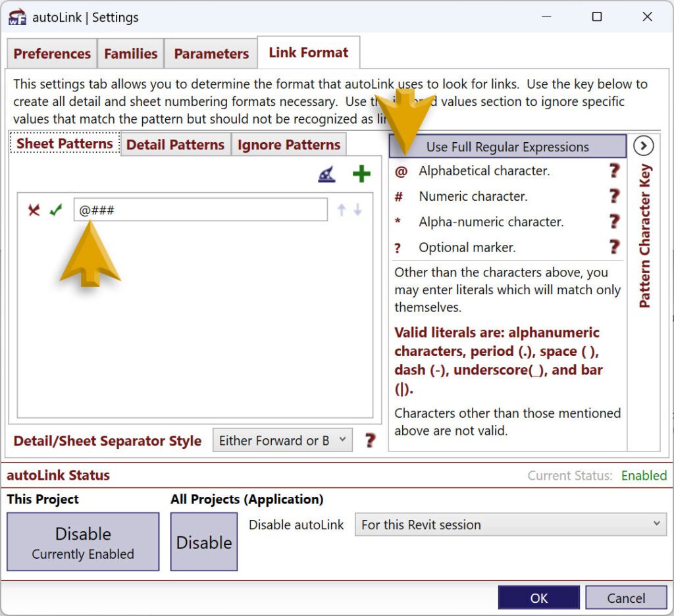Open the Detail Patterns sub-tab
Image resolution: width=674 pixels, height=616 pixels.
(175, 144)
